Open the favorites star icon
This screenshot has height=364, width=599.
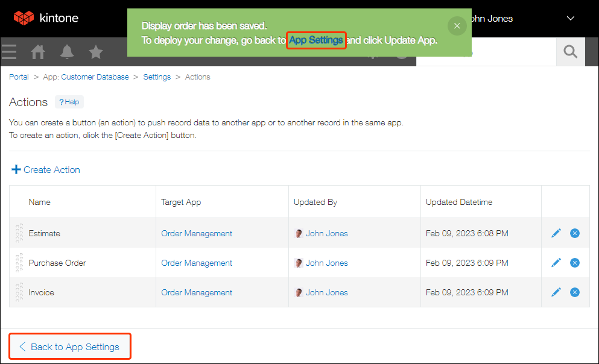click(96, 52)
